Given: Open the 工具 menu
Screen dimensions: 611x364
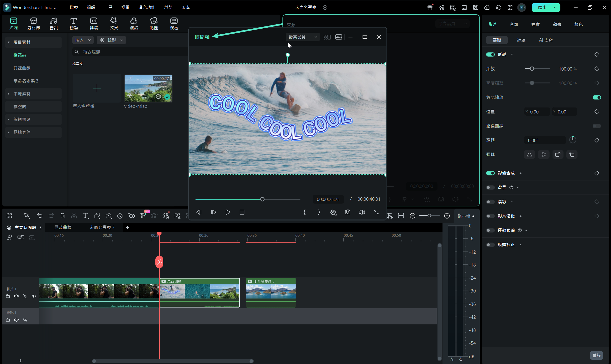Looking at the screenshot, I should [108, 7].
